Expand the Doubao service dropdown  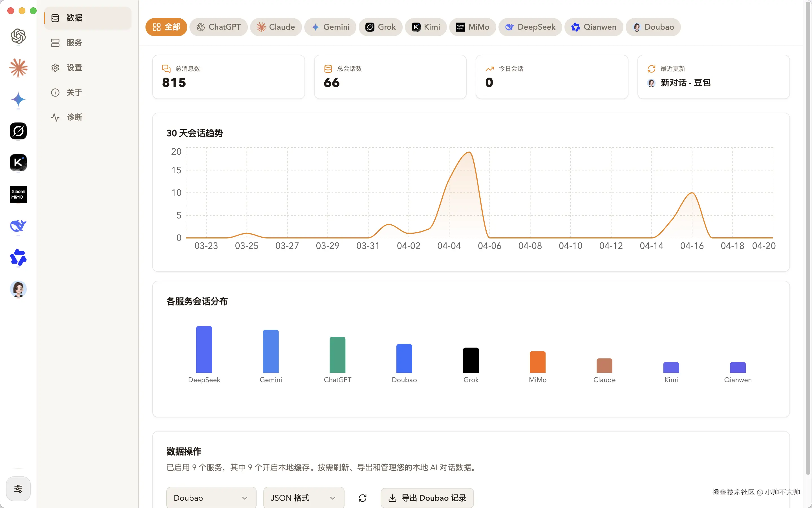[211, 498]
